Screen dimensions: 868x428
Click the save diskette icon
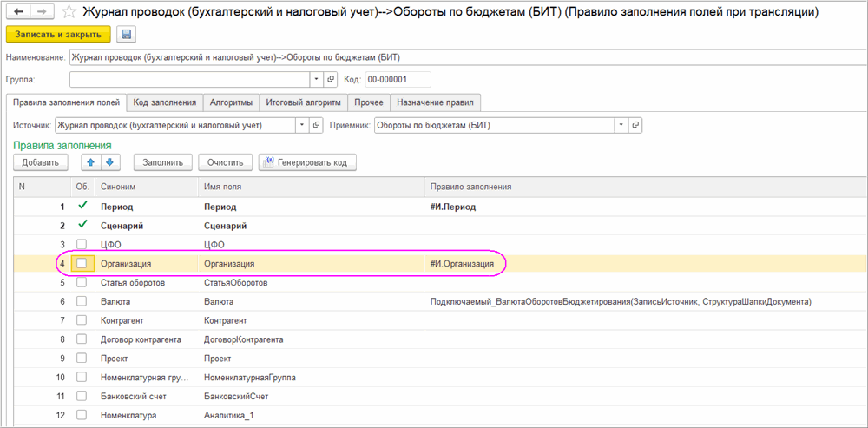click(x=126, y=35)
